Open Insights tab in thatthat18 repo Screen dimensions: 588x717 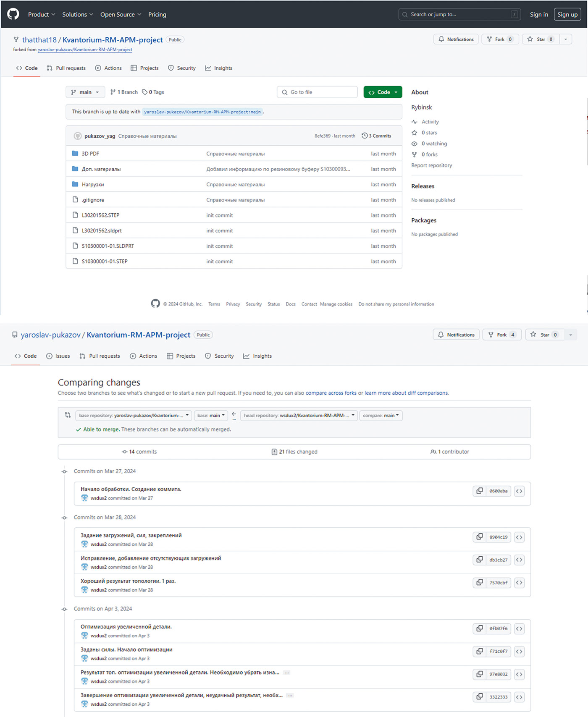218,68
